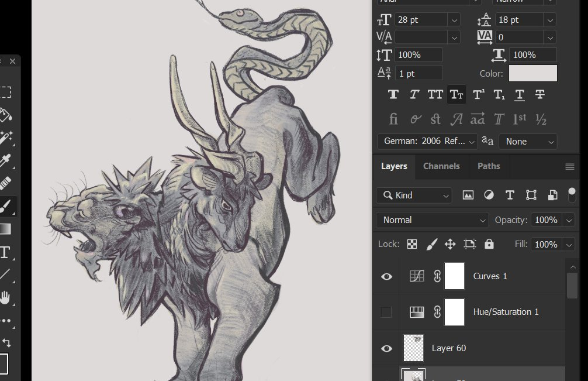Show the Hue/Saturation 1 layer
588x381 pixels.
(x=386, y=313)
